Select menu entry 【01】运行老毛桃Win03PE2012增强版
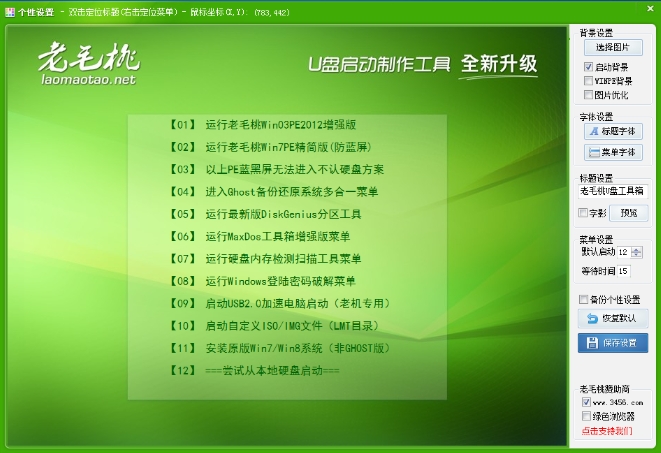The width and height of the screenshot is (661, 453). [x=262, y=125]
